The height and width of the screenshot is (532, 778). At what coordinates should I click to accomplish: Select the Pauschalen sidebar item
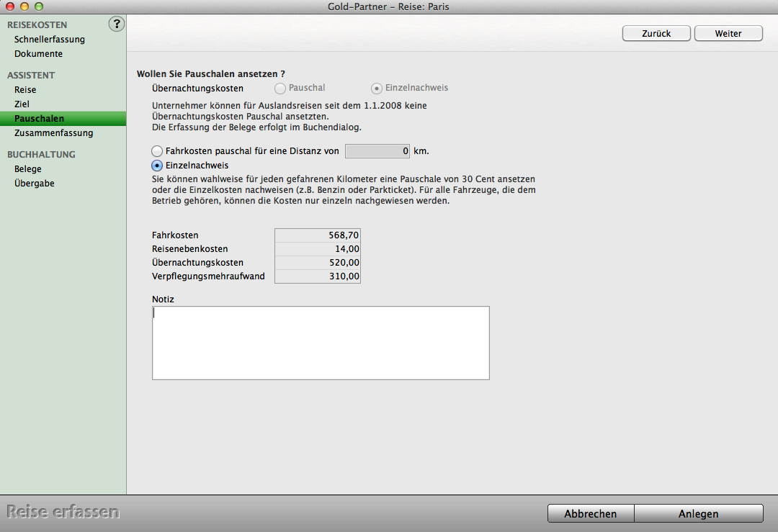point(39,119)
